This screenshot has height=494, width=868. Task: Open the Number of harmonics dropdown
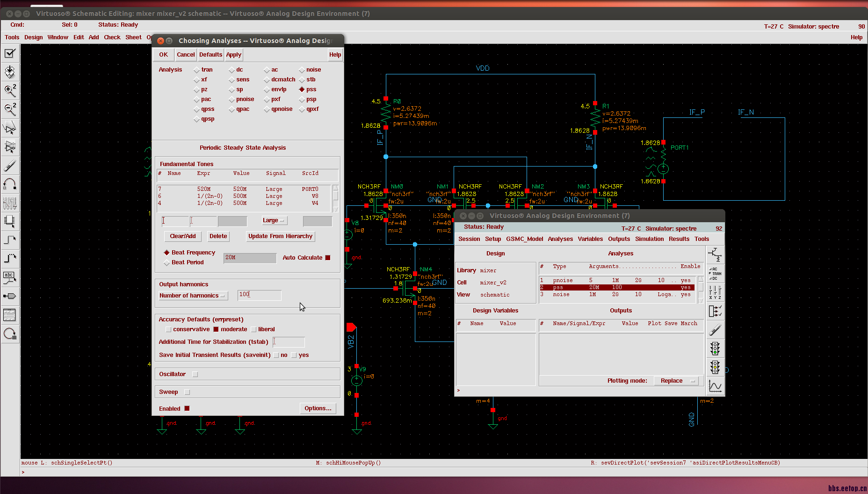pyautogui.click(x=193, y=296)
